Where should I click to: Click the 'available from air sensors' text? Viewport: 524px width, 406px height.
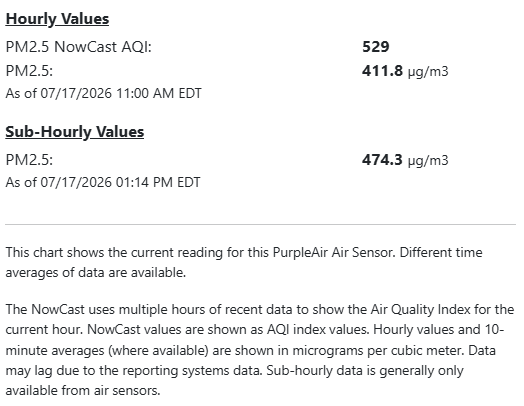coord(83,390)
